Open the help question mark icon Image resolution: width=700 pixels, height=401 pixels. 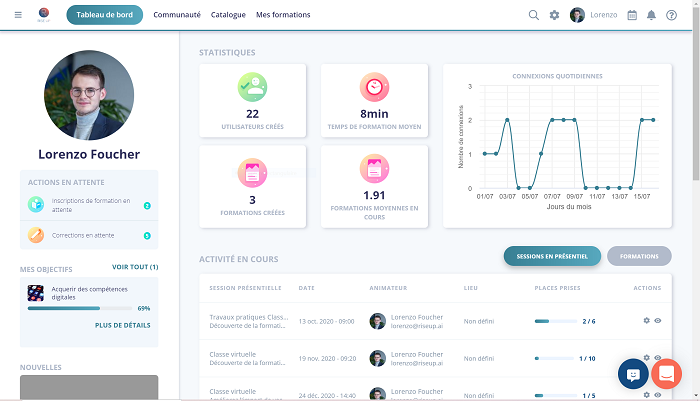click(672, 15)
